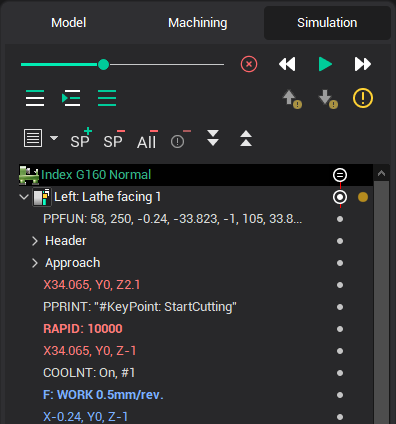The image size is (396, 424).
Task: Jump to next warning with the down arrow icon
Action: [328, 99]
